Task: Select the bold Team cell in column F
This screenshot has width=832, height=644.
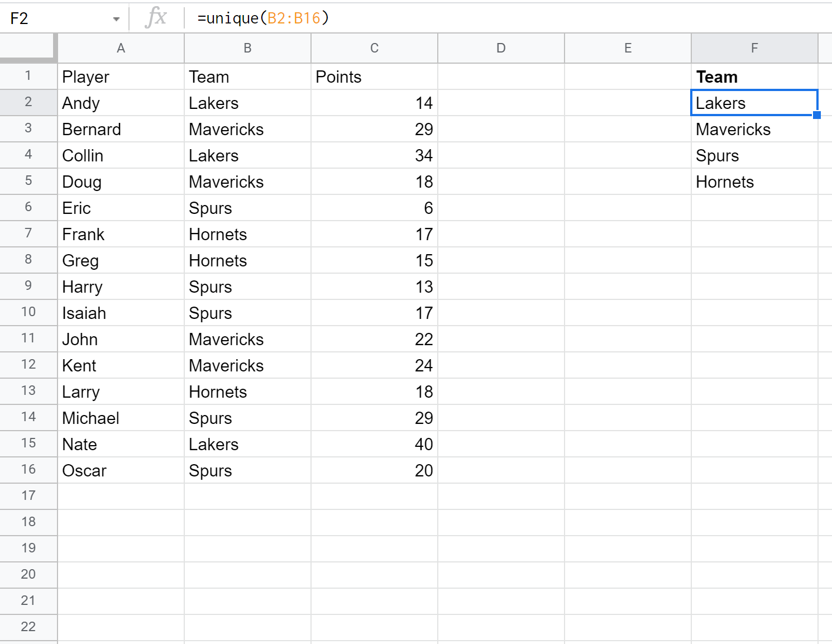Action: pyautogui.click(x=754, y=77)
